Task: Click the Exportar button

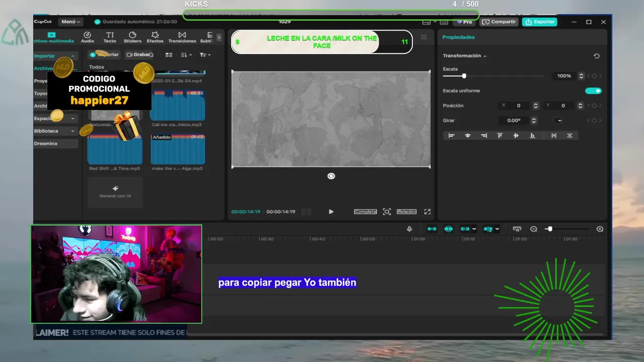Action: click(540, 22)
